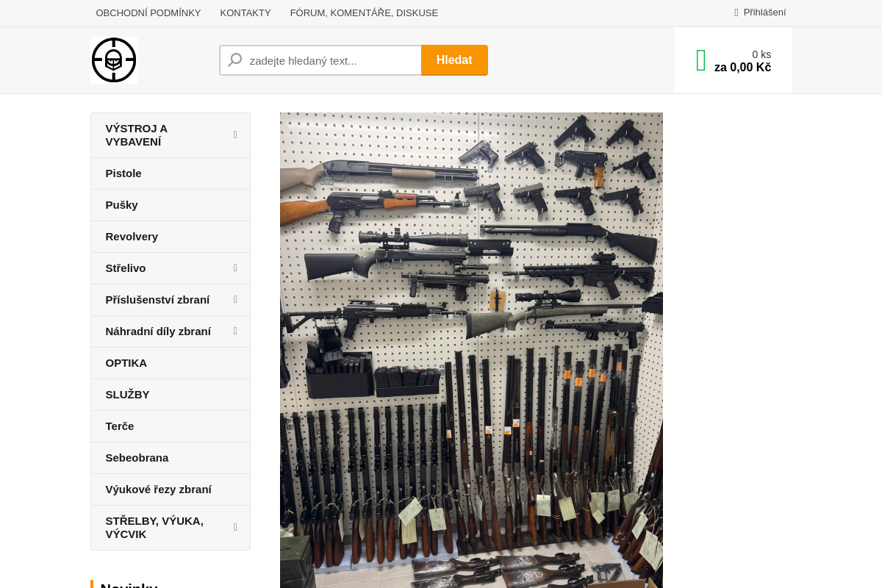Screen dimensions: 882x588
Task: Browse the OPTIKA category
Action: (x=126, y=363)
